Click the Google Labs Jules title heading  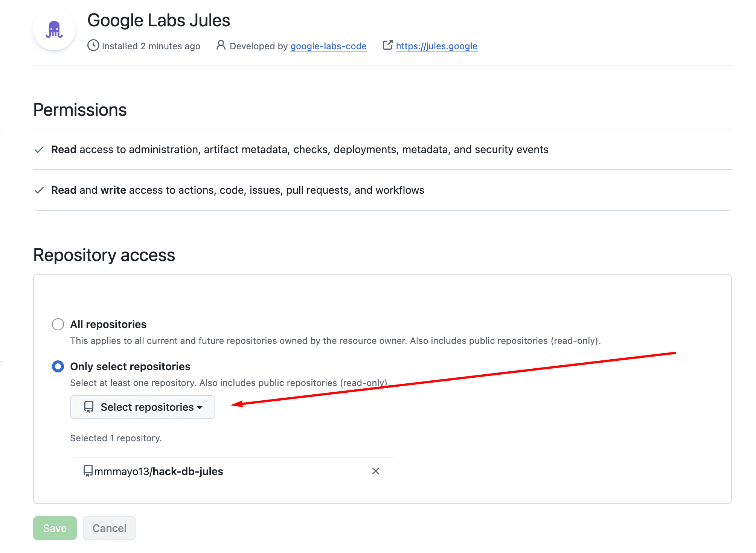pyautogui.click(x=159, y=20)
